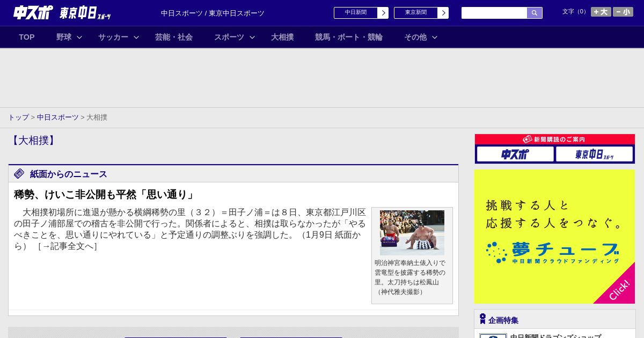
Task: Click the 【大相撲】 page heading
Action: click(33, 141)
